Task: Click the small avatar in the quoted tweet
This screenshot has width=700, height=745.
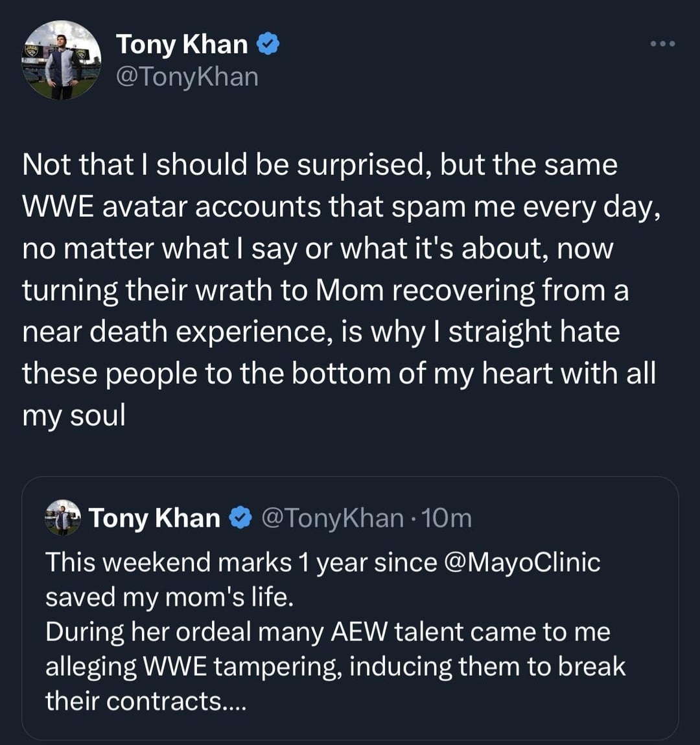Action: 62,518
